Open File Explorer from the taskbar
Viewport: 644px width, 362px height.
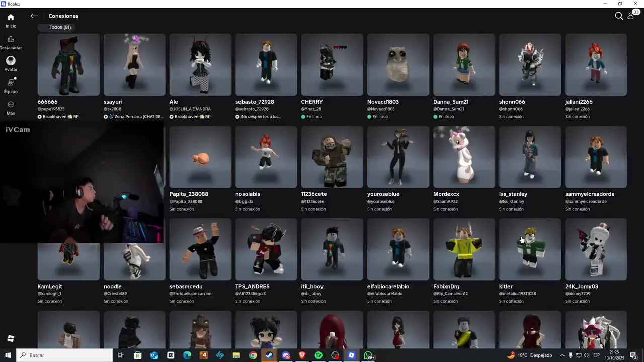click(236, 355)
